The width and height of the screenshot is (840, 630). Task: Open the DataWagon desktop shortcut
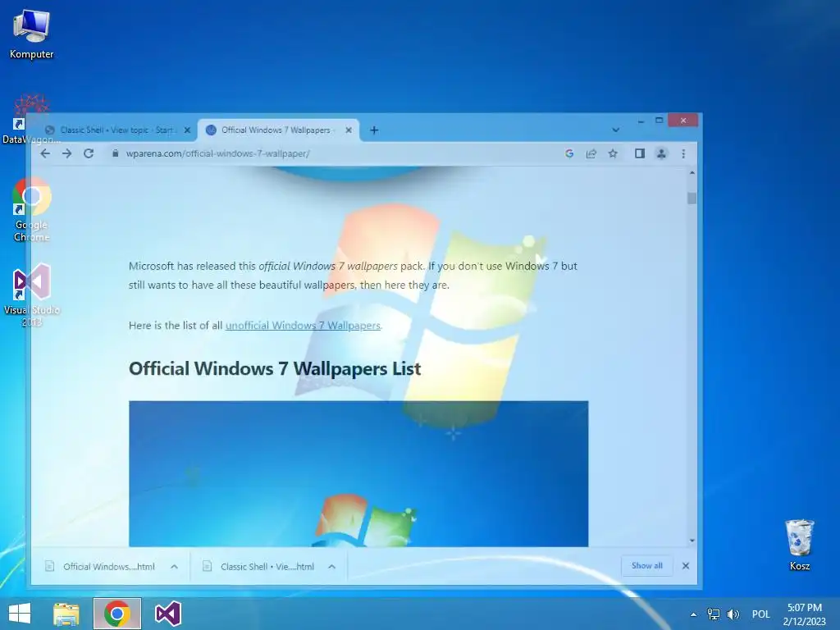click(31, 120)
